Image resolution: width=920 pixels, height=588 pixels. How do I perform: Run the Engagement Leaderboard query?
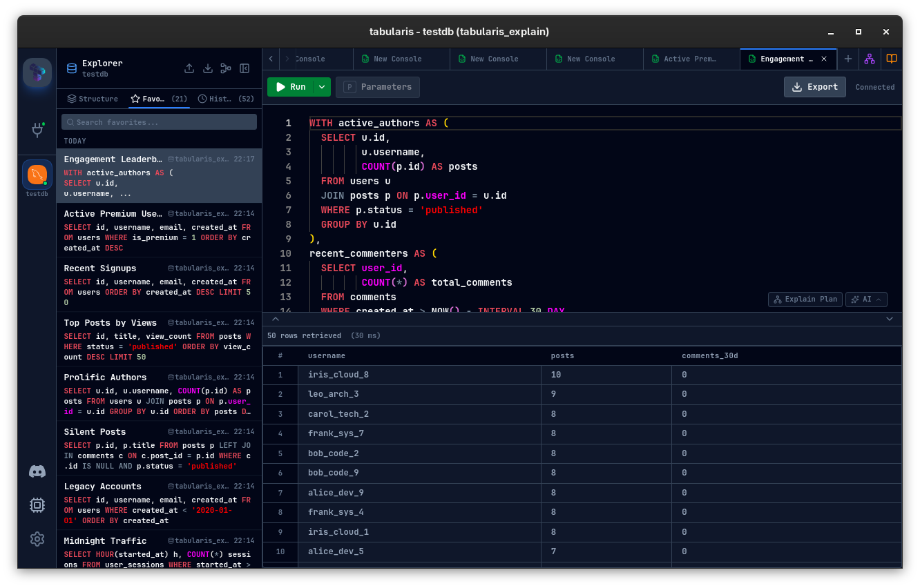(293, 87)
